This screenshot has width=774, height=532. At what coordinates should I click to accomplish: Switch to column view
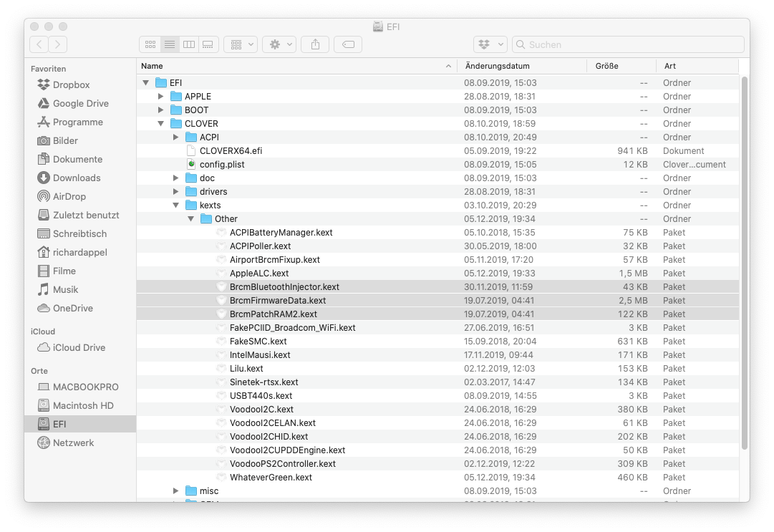coord(188,44)
